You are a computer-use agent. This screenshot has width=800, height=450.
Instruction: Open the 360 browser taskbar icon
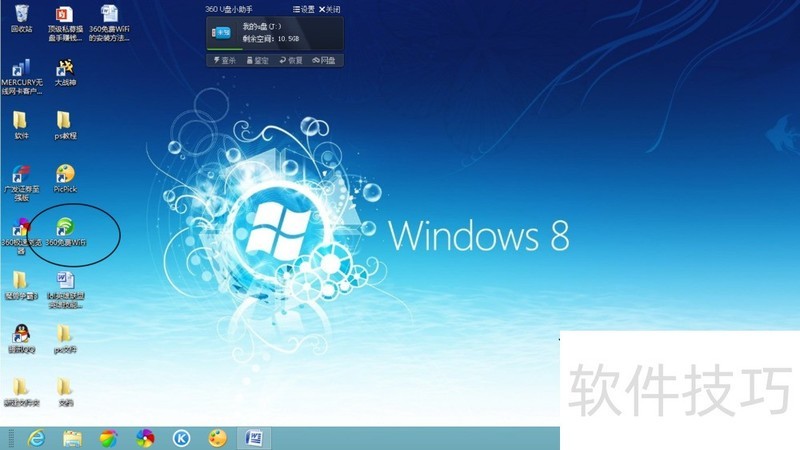(108, 438)
